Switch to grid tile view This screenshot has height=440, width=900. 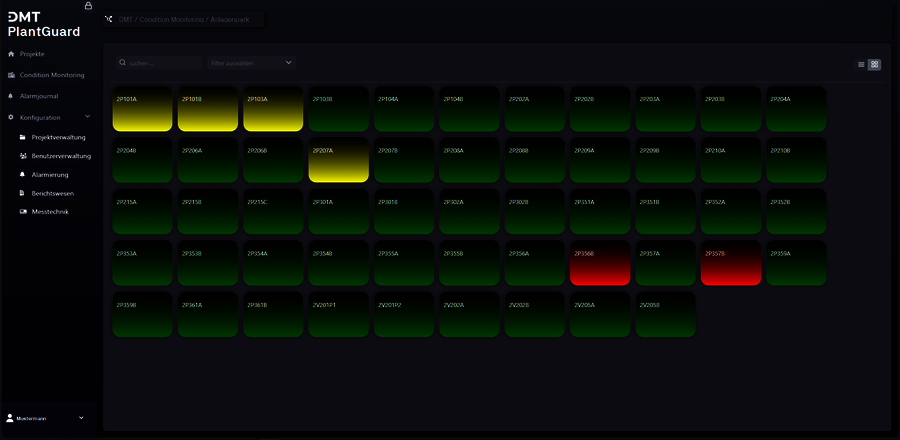(874, 64)
